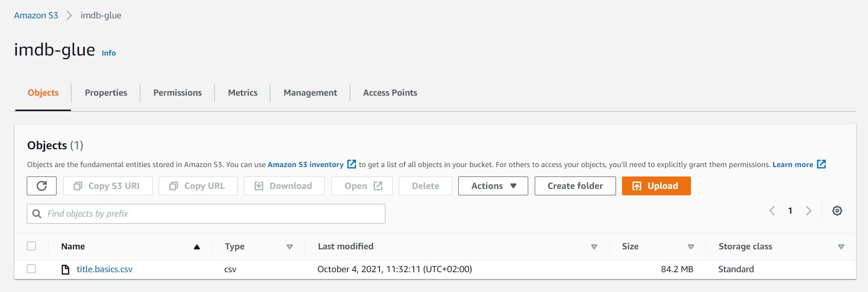
Task: Click the Copy URL button
Action: [198, 186]
